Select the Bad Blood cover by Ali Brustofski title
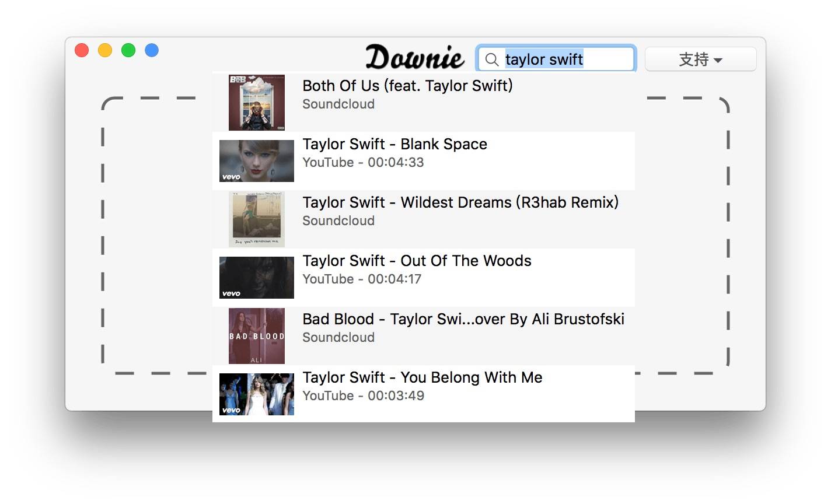 coord(463,319)
